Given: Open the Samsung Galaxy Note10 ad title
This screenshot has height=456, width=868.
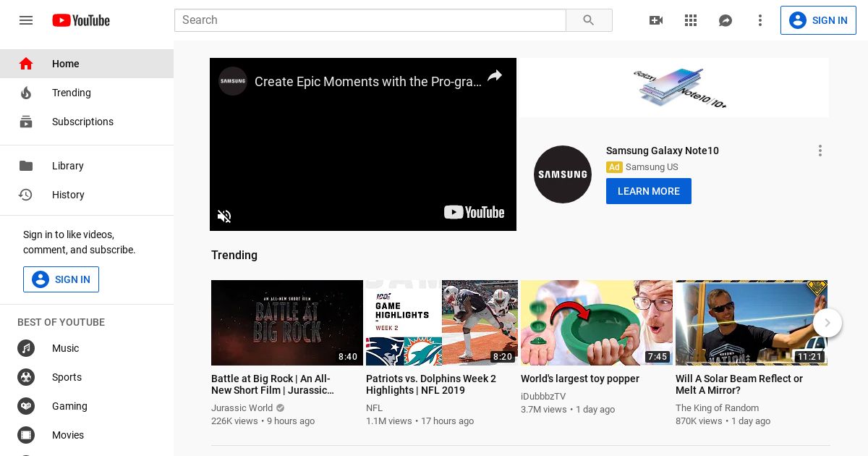Looking at the screenshot, I should click(663, 151).
